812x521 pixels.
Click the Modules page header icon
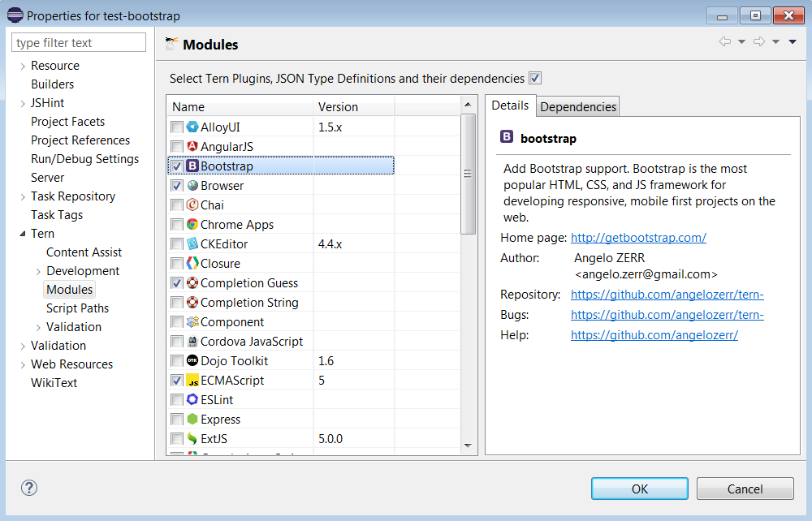pyautogui.click(x=174, y=45)
